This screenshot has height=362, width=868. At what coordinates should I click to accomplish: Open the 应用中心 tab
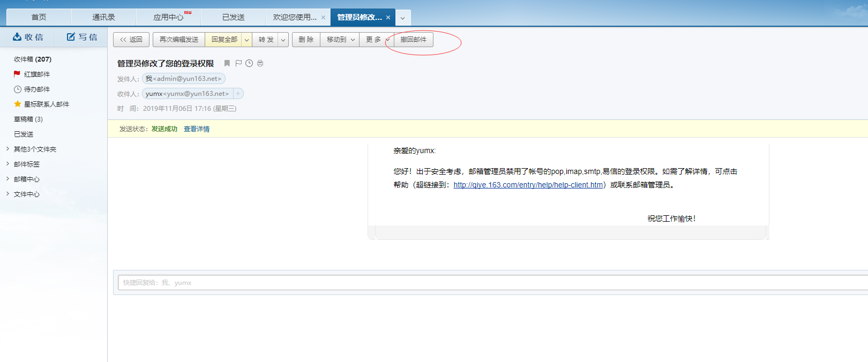coord(168,18)
